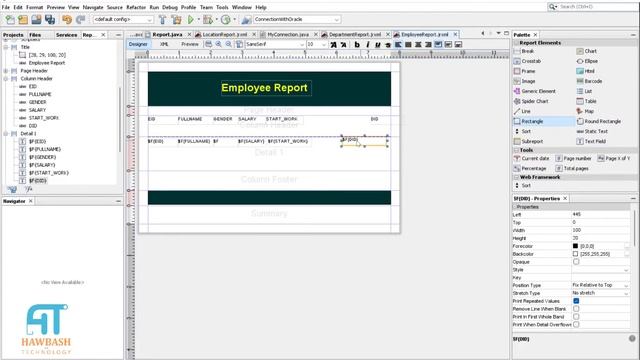The height and width of the screenshot is (360, 640).
Task: Select the Subreport palette element
Action: (532, 141)
